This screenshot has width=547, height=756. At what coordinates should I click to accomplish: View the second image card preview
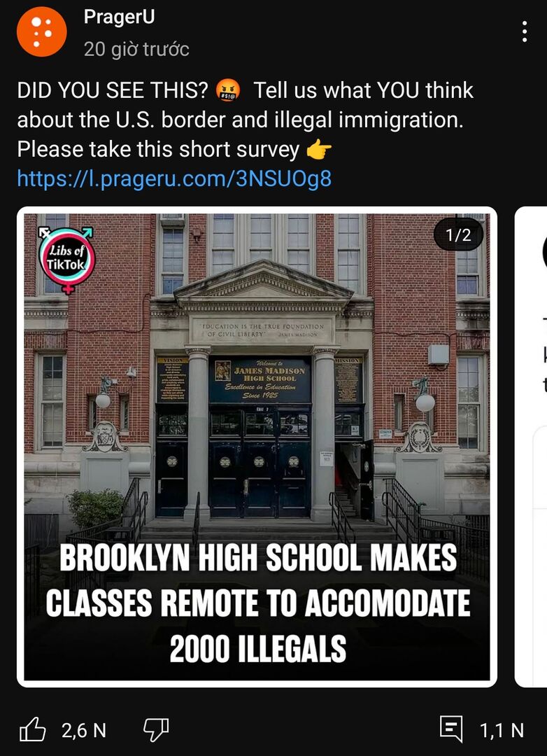[531, 447]
